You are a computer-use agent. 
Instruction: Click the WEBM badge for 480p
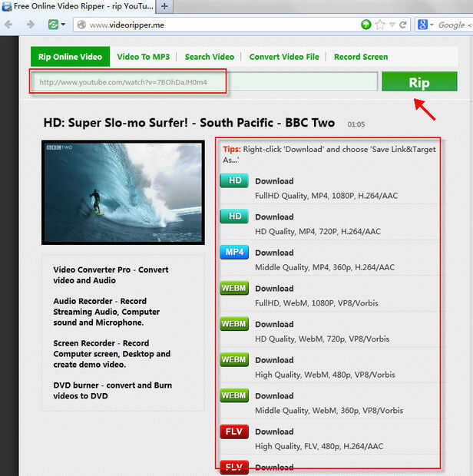234,359
